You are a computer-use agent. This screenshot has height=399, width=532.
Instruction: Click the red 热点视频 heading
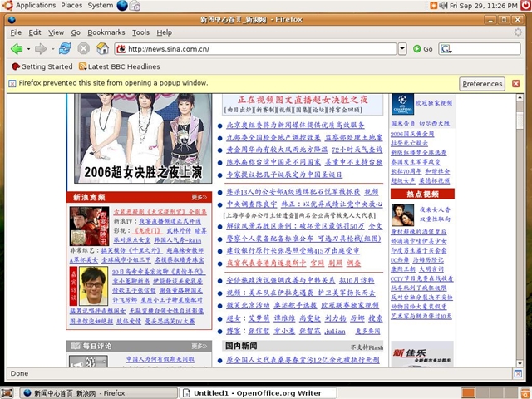422,194
